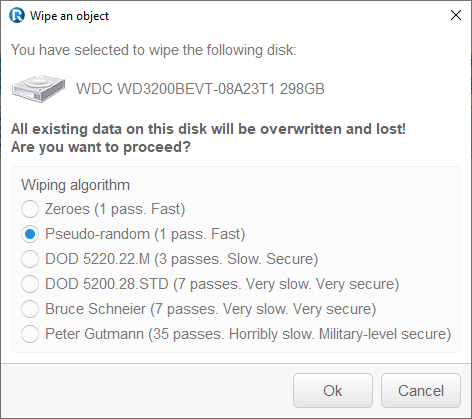Select the Zeroes radio button
472x419 pixels.
tap(30, 209)
